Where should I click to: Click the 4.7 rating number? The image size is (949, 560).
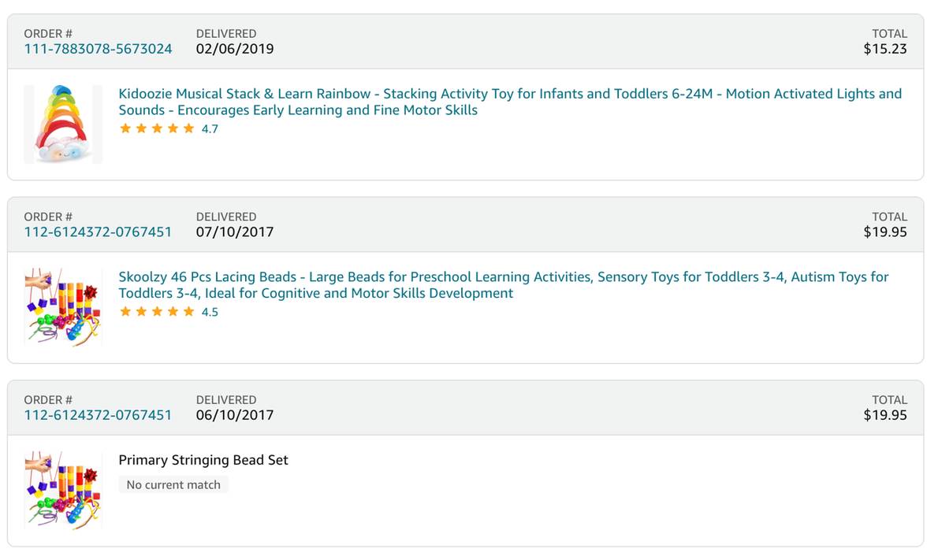point(210,129)
